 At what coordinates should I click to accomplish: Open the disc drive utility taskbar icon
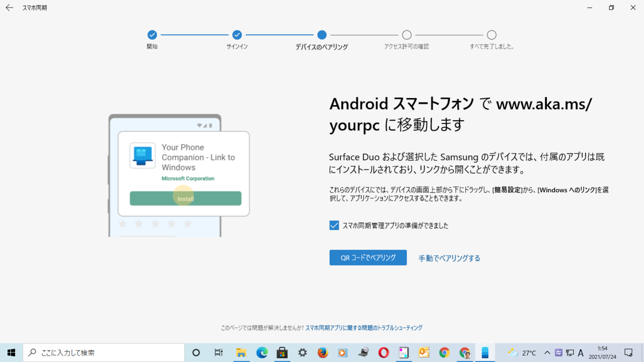click(x=363, y=352)
